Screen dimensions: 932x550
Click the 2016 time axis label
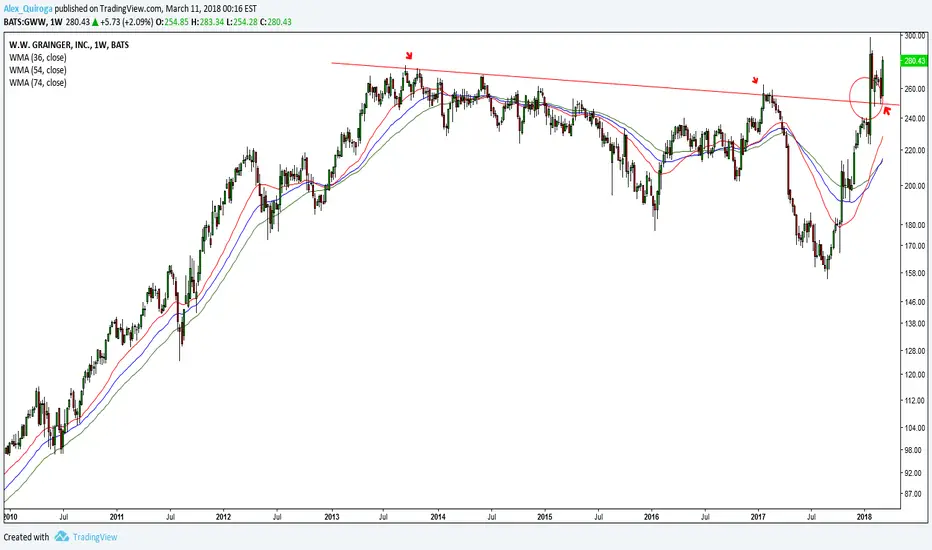pyautogui.click(x=651, y=517)
